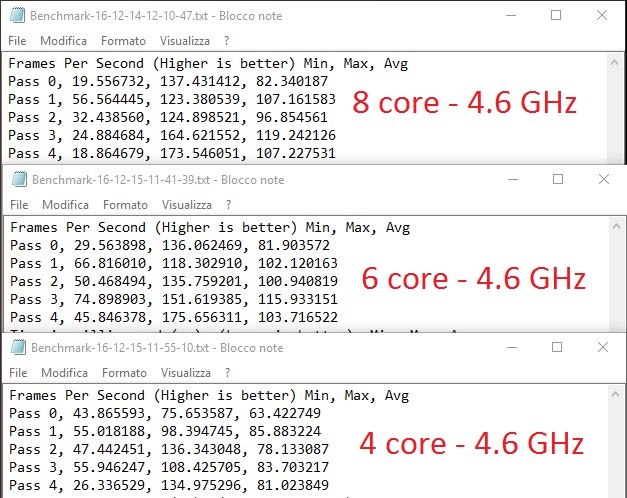Click title text Benchmark-16-12-15-11-41-39.txt - Blocco note
The width and height of the screenshot is (627, 498).
pyautogui.click(x=158, y=180)
